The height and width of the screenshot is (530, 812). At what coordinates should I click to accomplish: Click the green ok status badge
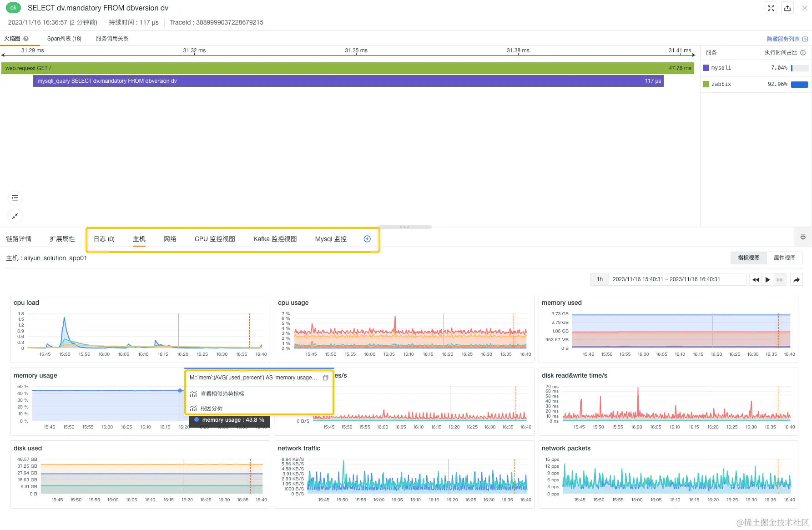13,8
